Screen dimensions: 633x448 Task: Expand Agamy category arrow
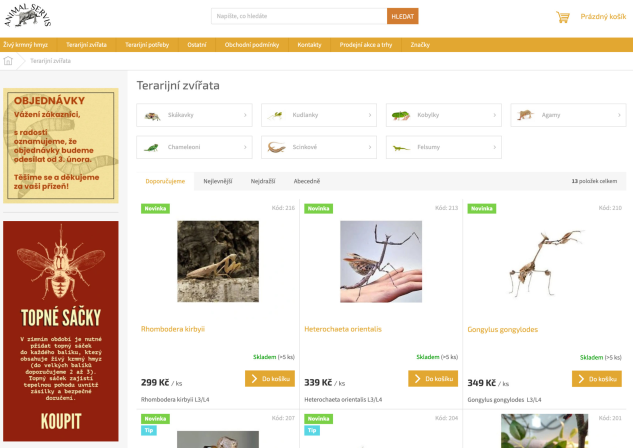pos(619,115)
